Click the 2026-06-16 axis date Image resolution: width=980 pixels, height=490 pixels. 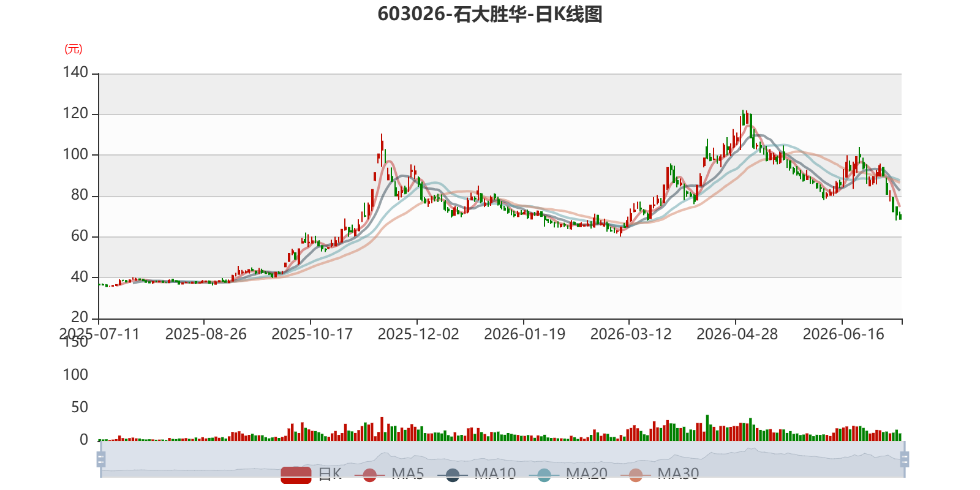(x=843, y=334)
